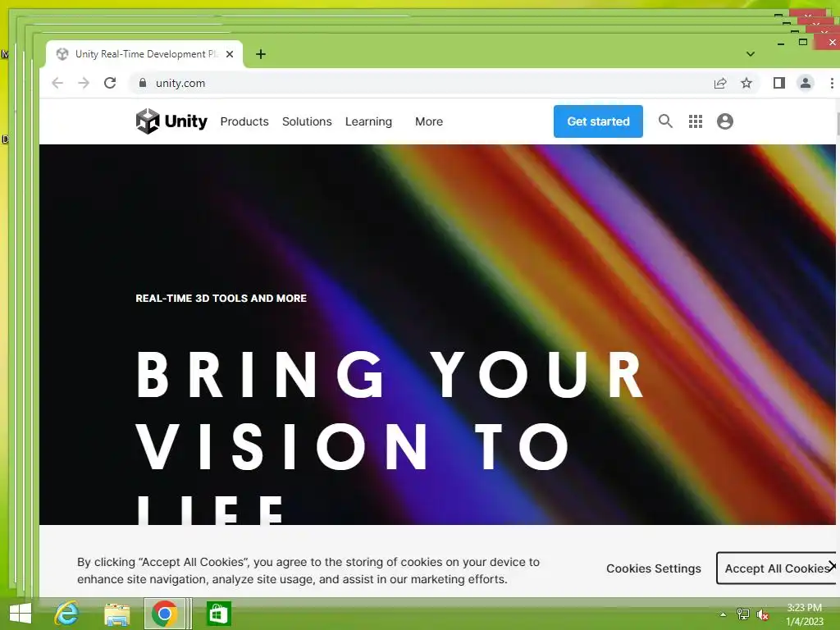Switch to Chrome in taskbar
Image resolution: width=840 pixels, height=630 pixels.
click(165, 614)
